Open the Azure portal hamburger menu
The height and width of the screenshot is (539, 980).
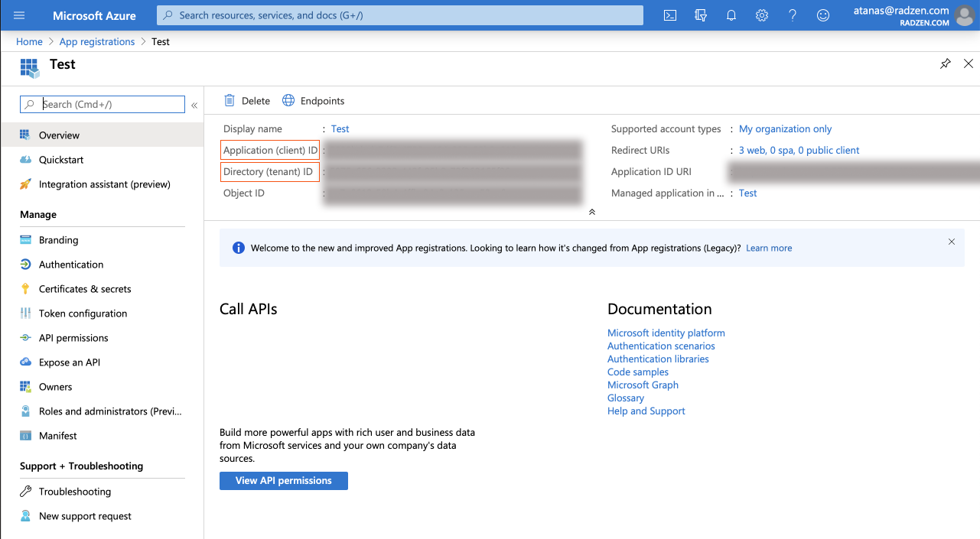[19, 15]
